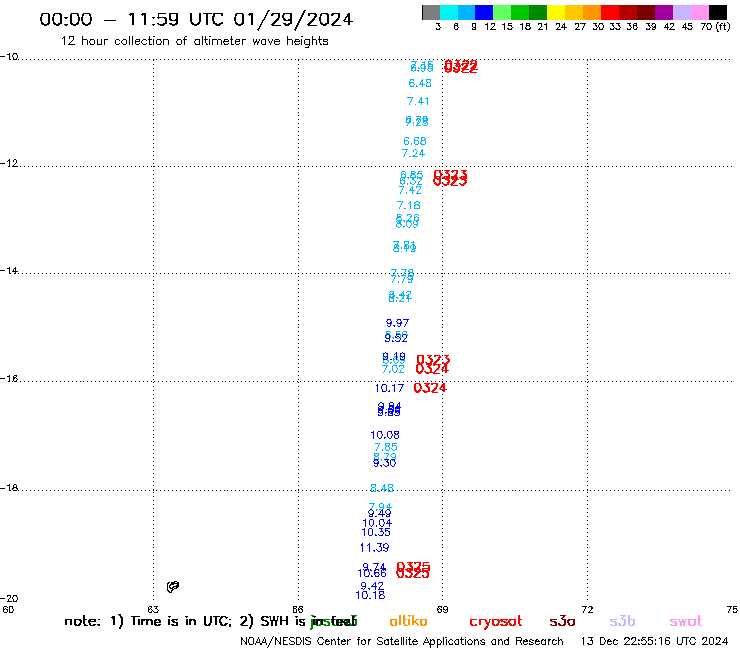Click the latitude axis label -10
The image size is (740, 650).
click(x=9, y=57)
